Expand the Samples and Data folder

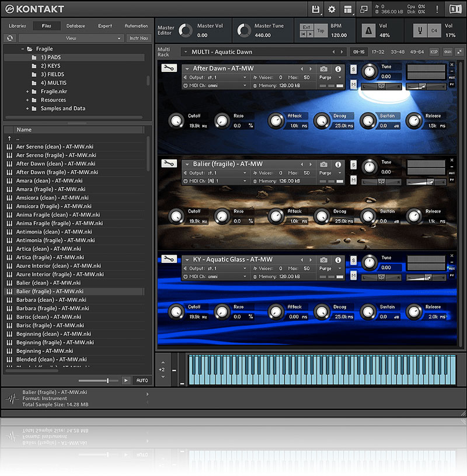click(x=27, y=109)
